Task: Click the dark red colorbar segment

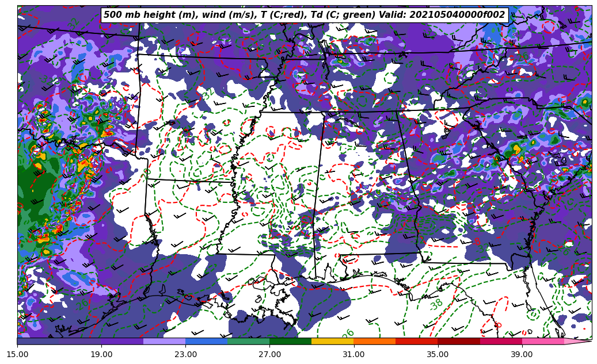Action: (458, 341)
